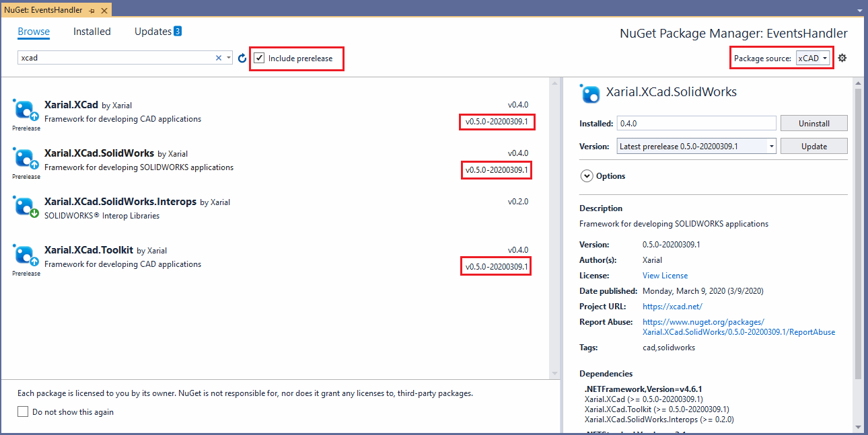Click the .NETFramework,Version=v4.6.1 dependency heading

[x=643, y=389]
